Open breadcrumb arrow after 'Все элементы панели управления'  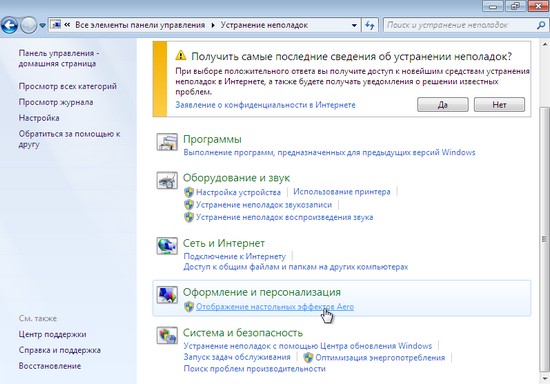(x=213, y=26)
